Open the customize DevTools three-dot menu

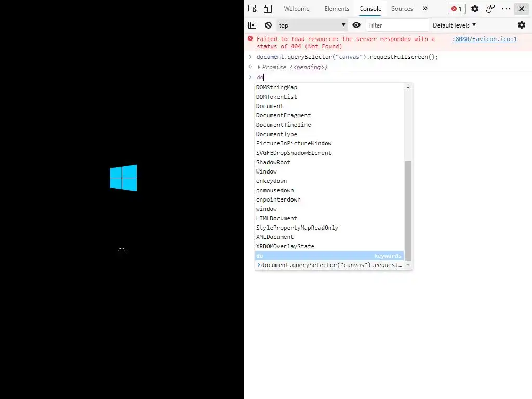point(506,9)
